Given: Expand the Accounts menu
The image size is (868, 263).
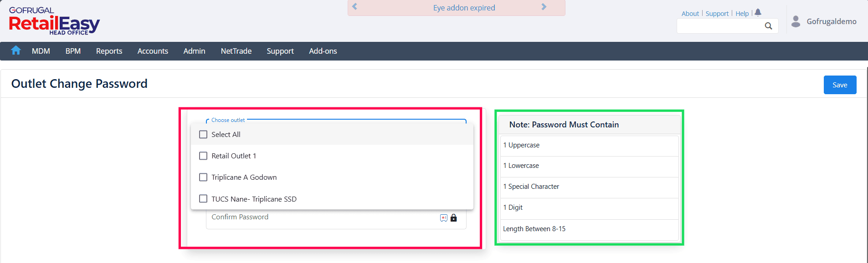Looking at the screenshot, I should pyautogui.click(x=153, y=51).
